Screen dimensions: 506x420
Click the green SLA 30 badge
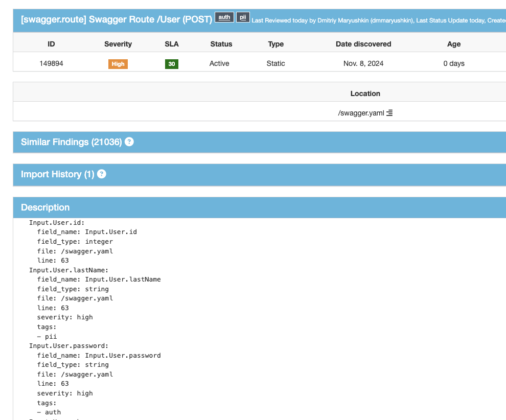172,64
